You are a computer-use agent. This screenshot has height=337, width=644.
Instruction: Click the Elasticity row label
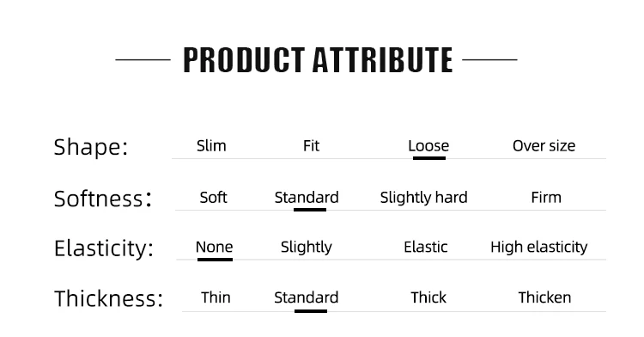(x=104, y=248)
